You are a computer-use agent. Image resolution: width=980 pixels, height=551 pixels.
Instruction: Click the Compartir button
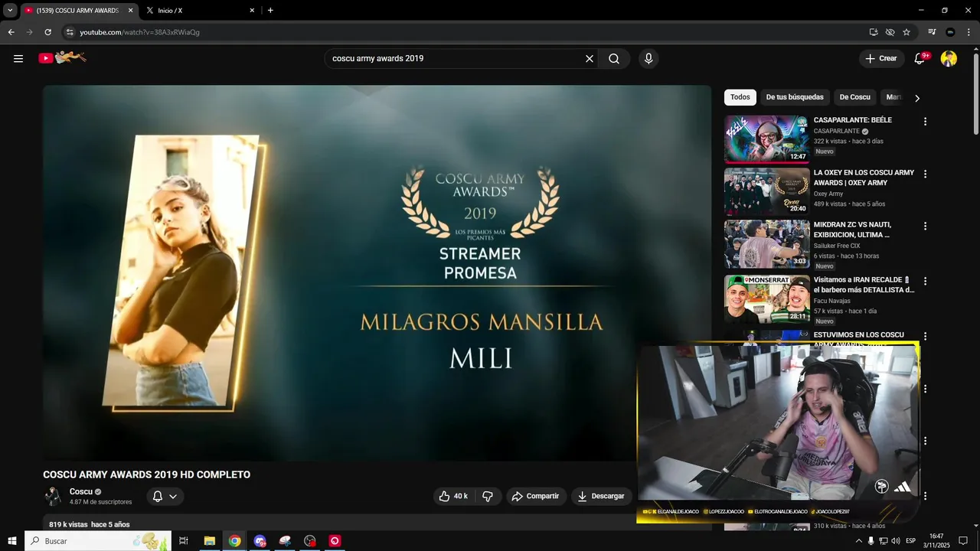(x=536, y=496)
